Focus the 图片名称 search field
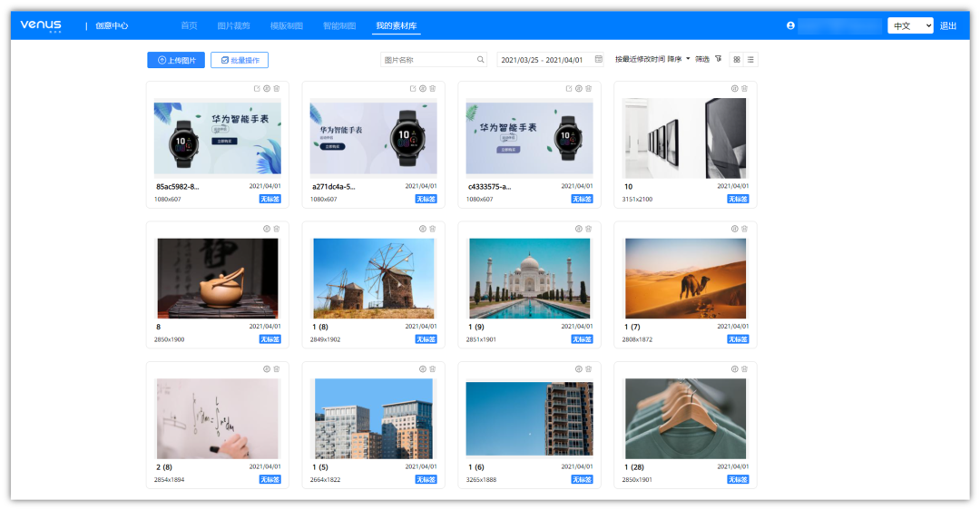The image size is (980, 510). pos(433,60)
